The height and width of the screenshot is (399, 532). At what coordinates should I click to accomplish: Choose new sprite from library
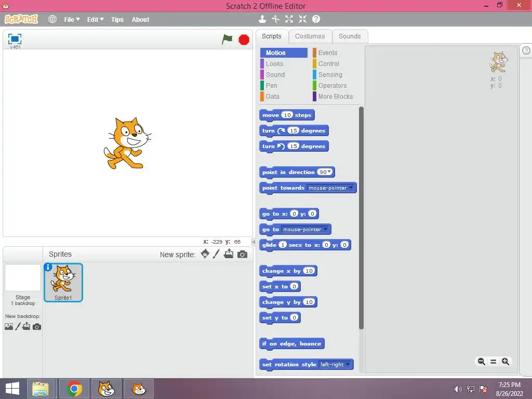pyautogui.click(x=205, y=254)
